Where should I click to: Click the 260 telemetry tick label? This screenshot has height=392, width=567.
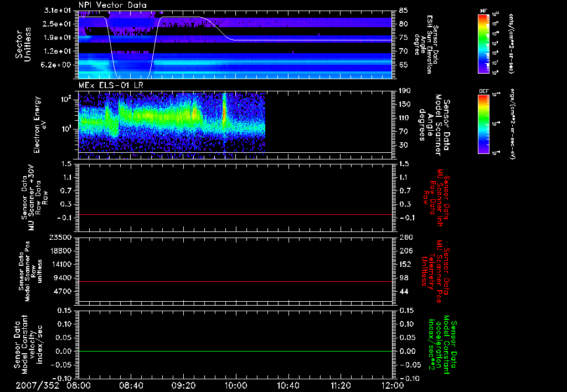406,237
